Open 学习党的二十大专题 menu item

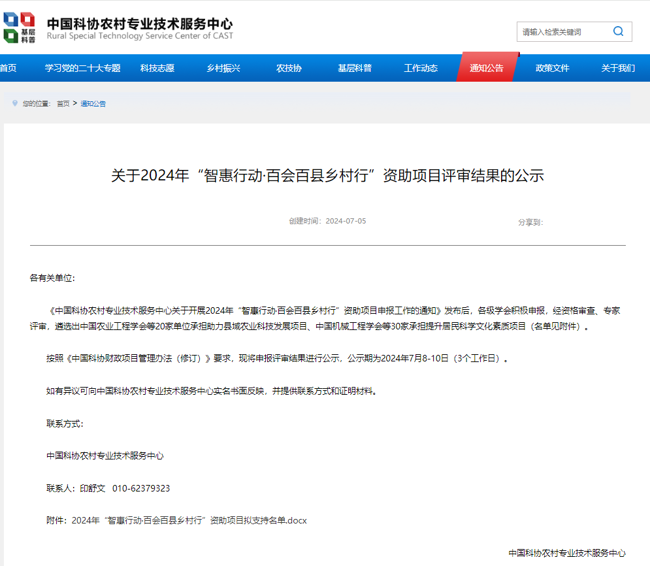pos(82,68)
